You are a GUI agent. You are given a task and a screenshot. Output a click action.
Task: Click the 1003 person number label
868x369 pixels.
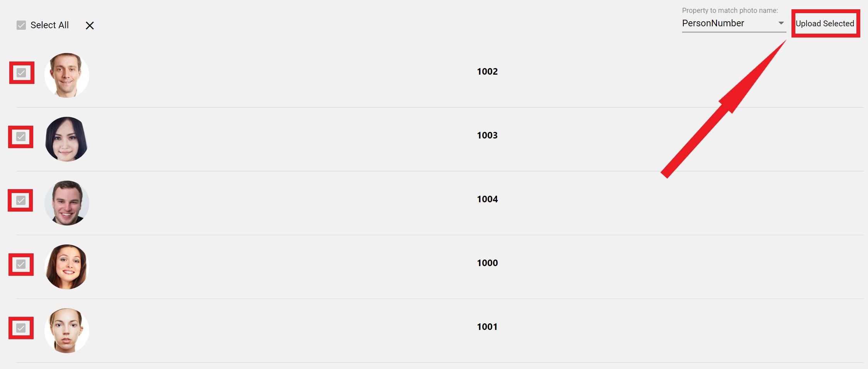(487, 135)
